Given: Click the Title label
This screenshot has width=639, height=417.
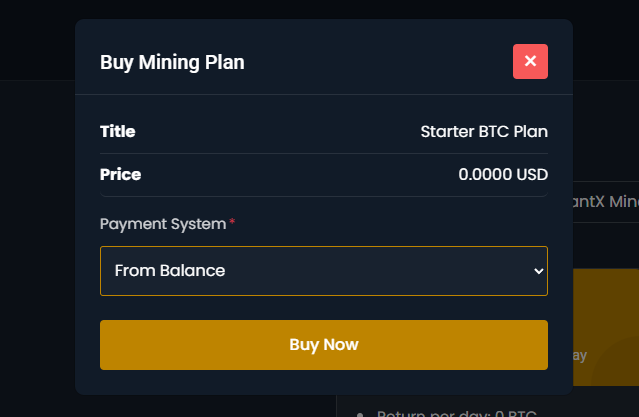Looking at the screenshot, I should point(117,131).
